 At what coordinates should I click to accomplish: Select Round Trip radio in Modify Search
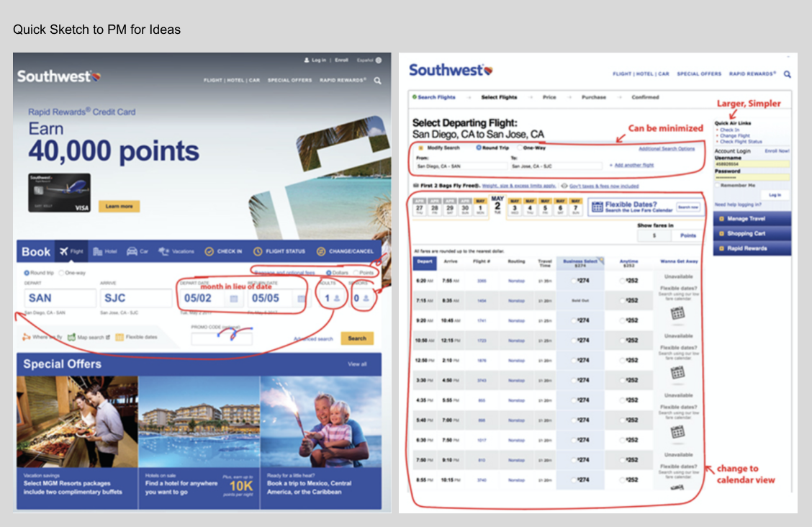(479, 148)
